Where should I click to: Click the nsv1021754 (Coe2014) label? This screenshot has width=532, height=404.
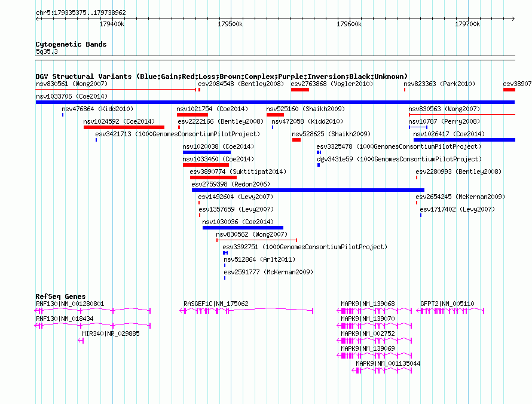(x=212, y=109)
